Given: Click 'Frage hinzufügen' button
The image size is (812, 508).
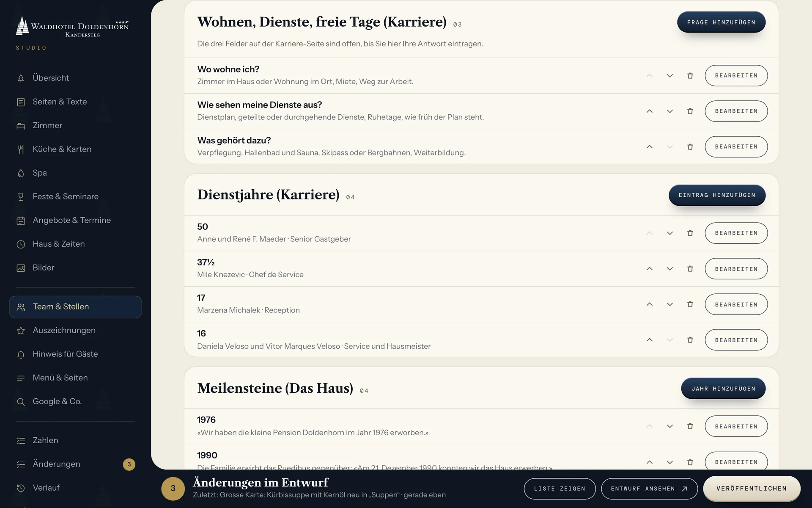Looking at the screenshot, I should pos(721,22).
